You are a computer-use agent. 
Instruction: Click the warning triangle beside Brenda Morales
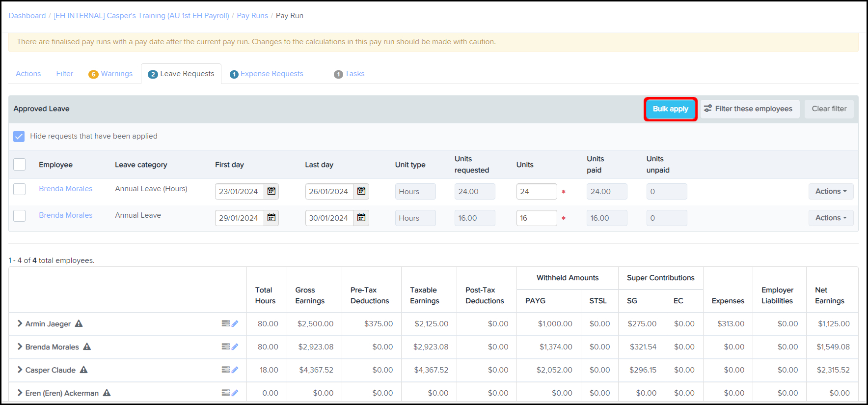[x=87, y=347]
